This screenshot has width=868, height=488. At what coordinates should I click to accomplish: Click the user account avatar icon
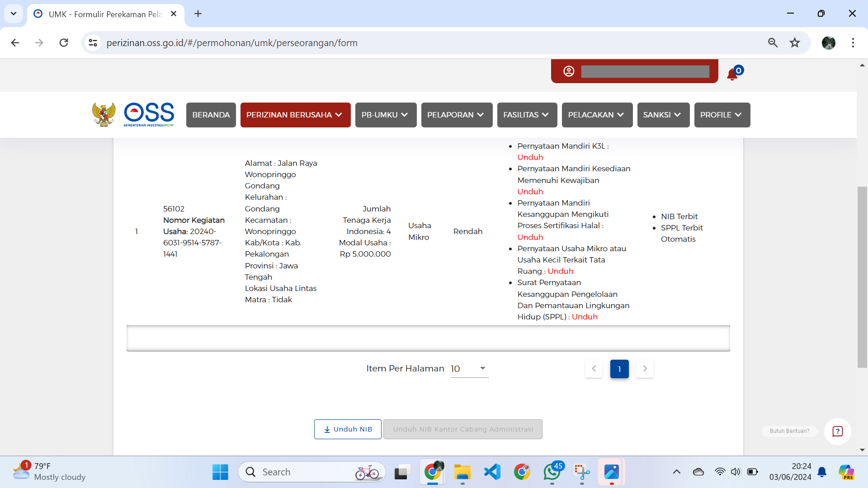point(569,71)
